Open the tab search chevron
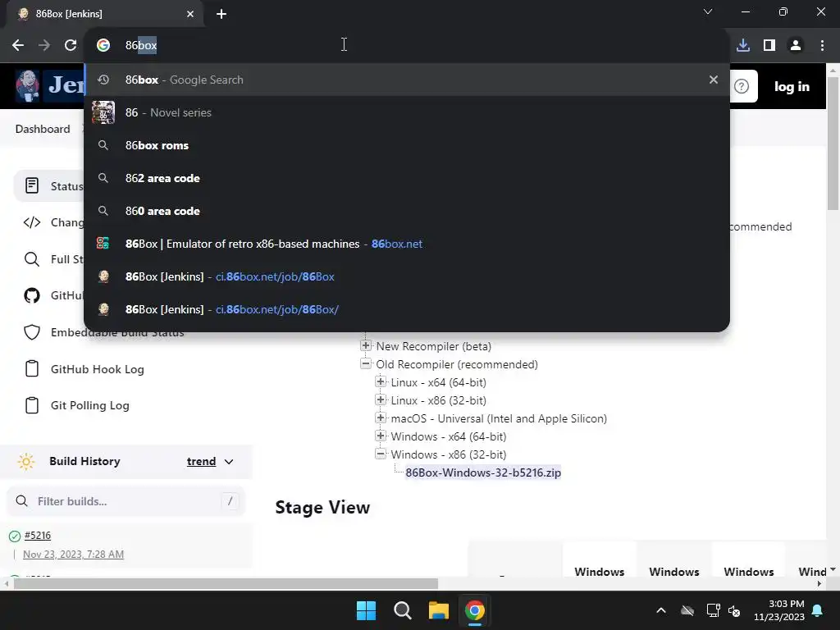840x630 pixels. (708, 11)
